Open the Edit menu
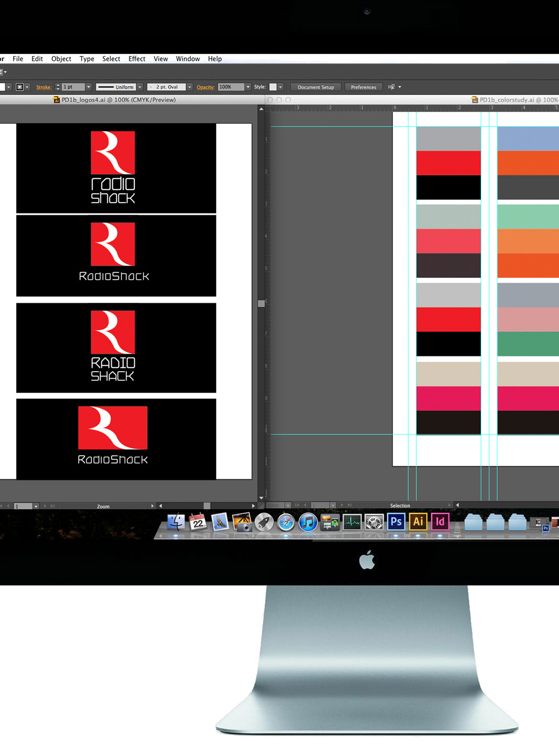 tap(37, 59)
